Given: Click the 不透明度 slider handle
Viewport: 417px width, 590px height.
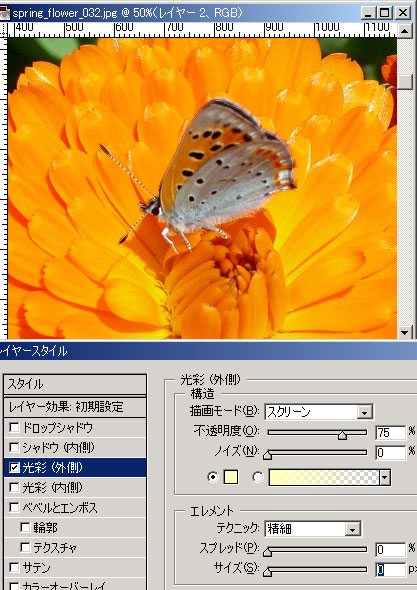Looking at the screenshot, I should [342, 435].
